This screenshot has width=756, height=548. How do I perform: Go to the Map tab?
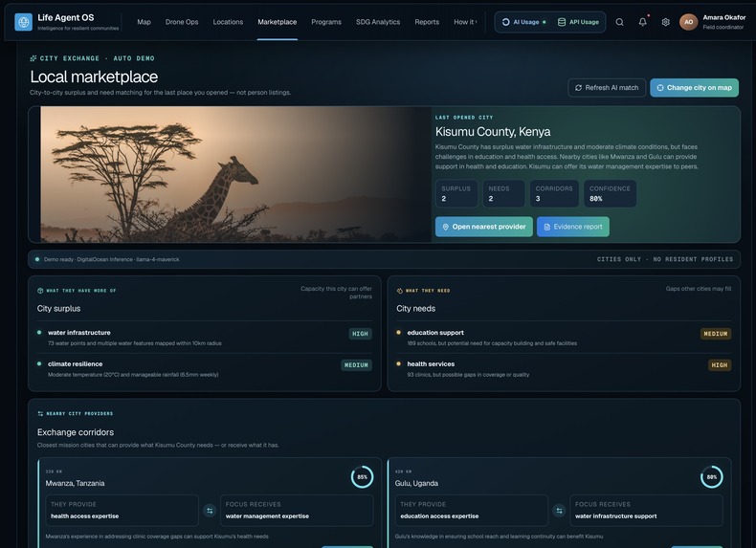coord(144,22)
